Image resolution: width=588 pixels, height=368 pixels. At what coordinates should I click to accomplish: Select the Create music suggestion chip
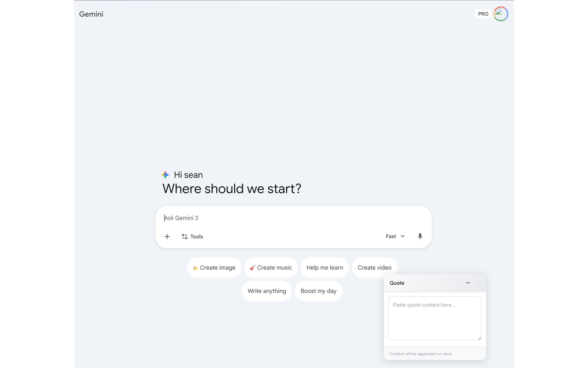[271, 268]
